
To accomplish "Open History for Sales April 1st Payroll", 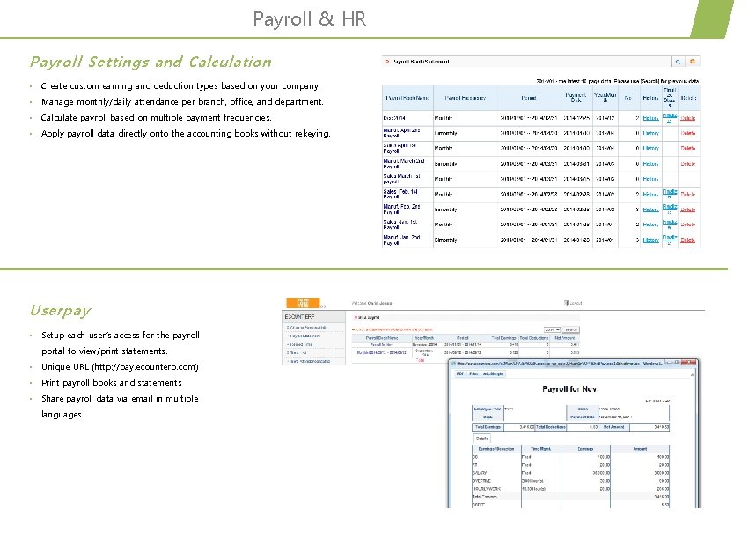I will [x=650, y=148].
